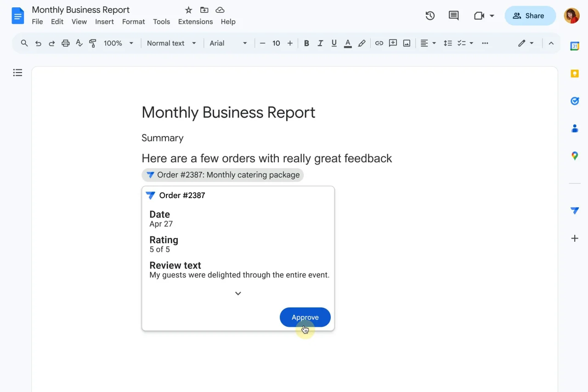The image size is (588, 392).
Task: Open Google Calendar side panel
Action: [575, 46]
